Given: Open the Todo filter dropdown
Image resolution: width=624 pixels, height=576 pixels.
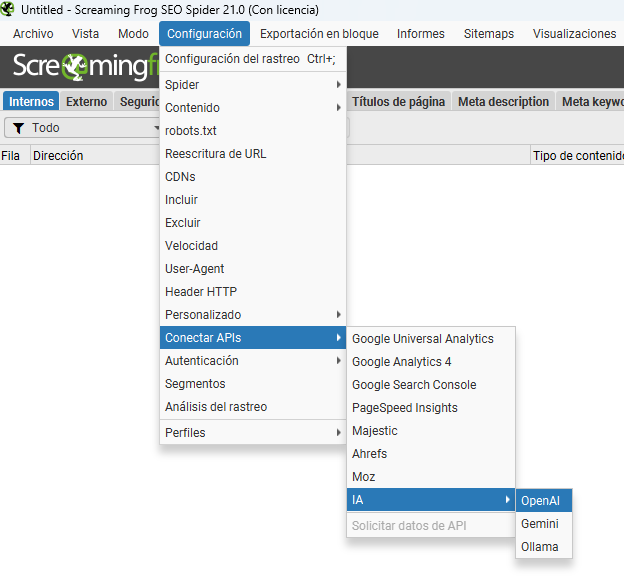Looking at the screenshot, I should point(82,128).
